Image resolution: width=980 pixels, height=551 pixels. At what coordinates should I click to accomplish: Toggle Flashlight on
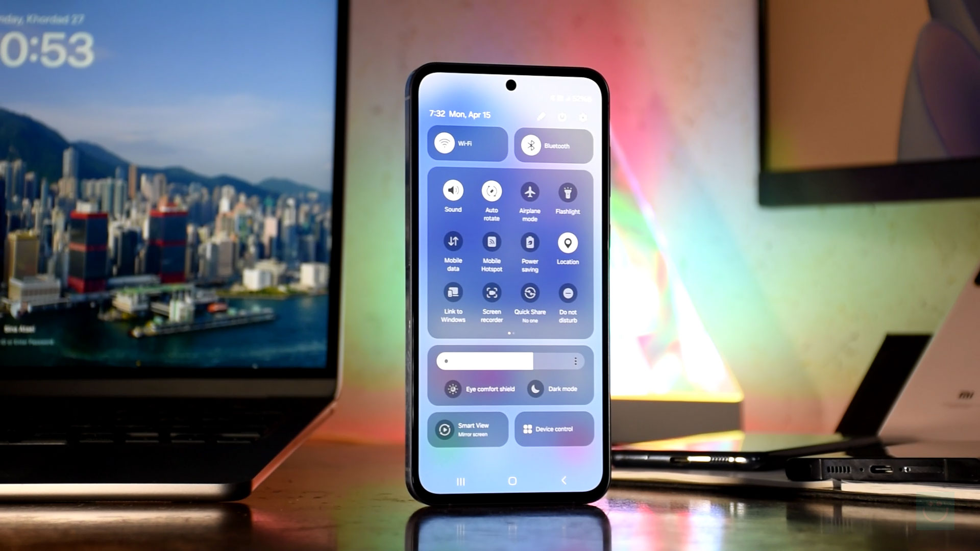pyautogui.click(x=568, y=192)
